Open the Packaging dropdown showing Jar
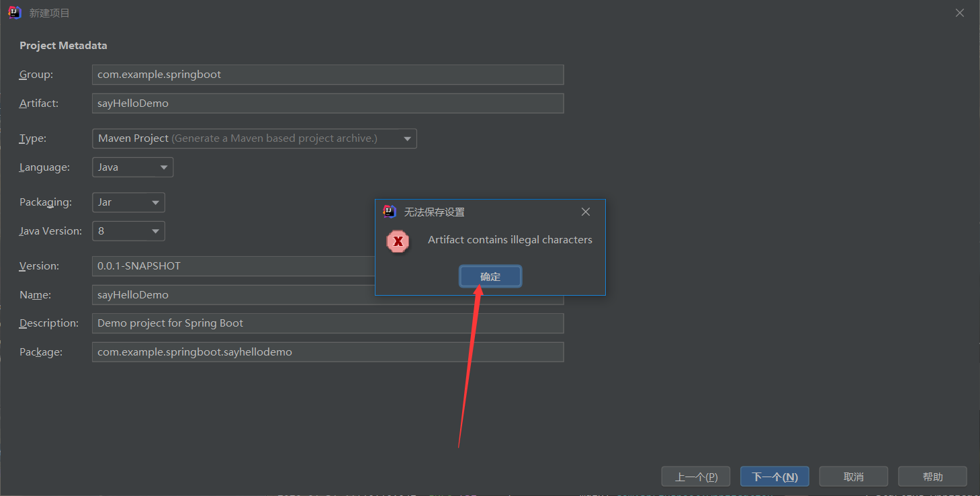 click(x=128, y=202)
